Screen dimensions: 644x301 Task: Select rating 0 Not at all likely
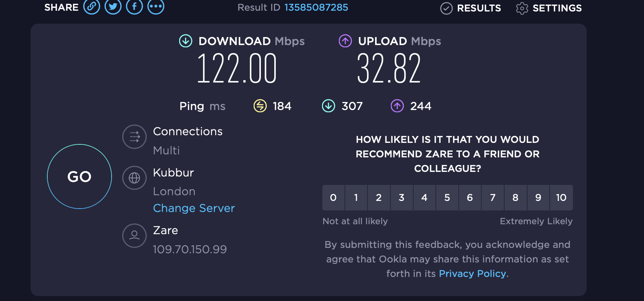tap(333, 197)
